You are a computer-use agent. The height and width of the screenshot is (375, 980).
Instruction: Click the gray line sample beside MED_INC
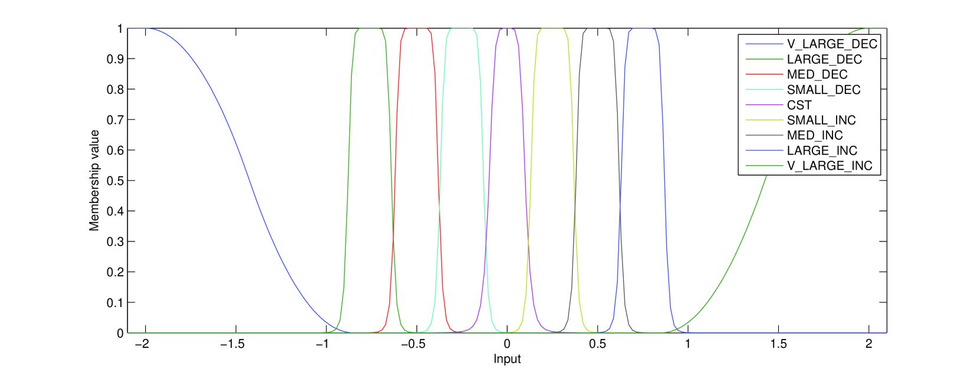[x=764, y=136]
